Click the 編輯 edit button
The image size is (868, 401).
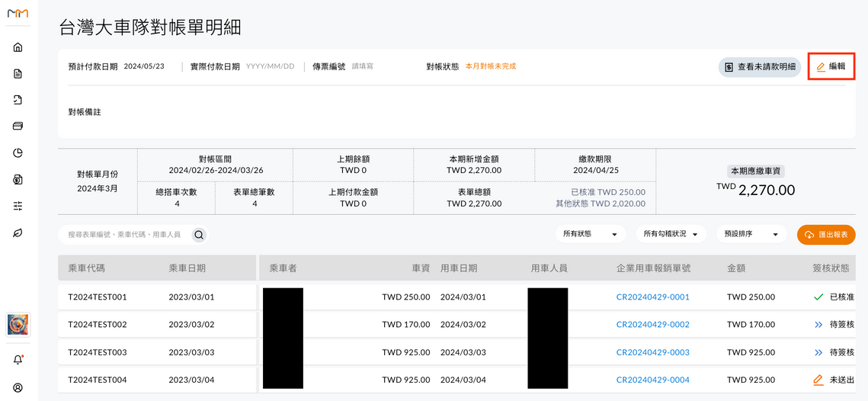pyautogui.click(x=831, y=66)
